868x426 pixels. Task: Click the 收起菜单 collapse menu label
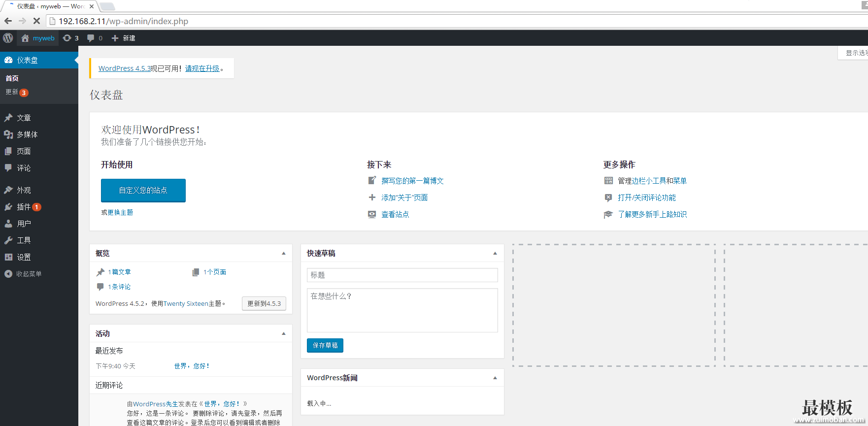29,274
